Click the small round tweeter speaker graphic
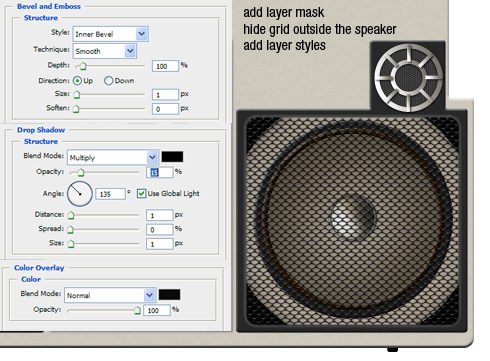 pyautogui.click(x=408, y=78)
